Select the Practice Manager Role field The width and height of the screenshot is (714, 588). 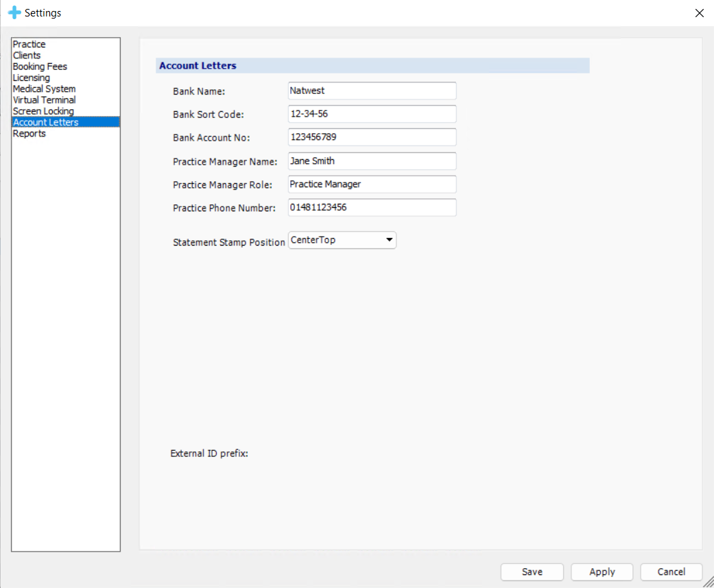pyautogui.click(x=372, y=185)
